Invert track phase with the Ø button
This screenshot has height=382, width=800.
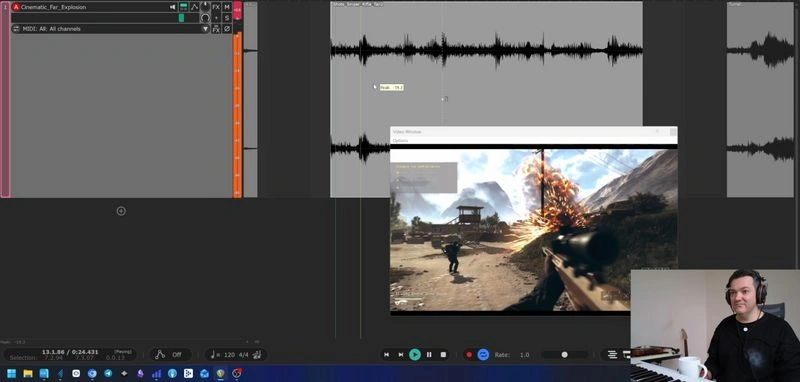[227, 29]
